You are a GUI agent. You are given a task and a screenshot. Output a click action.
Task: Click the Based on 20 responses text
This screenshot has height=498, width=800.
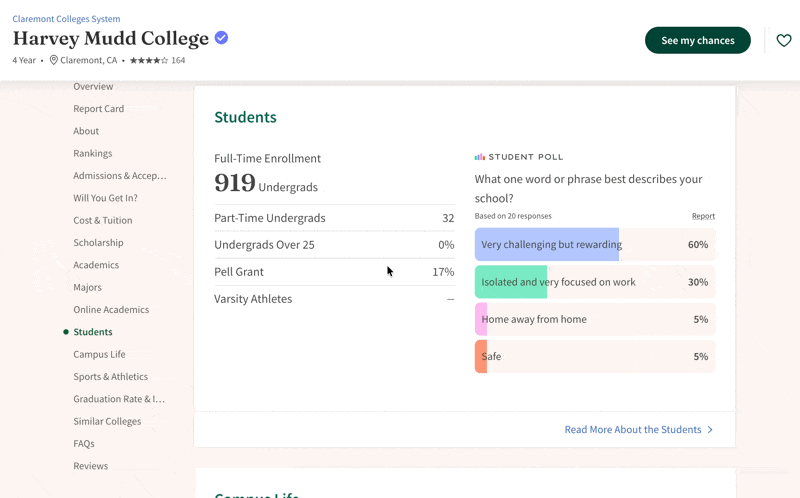tap(513, 216)
